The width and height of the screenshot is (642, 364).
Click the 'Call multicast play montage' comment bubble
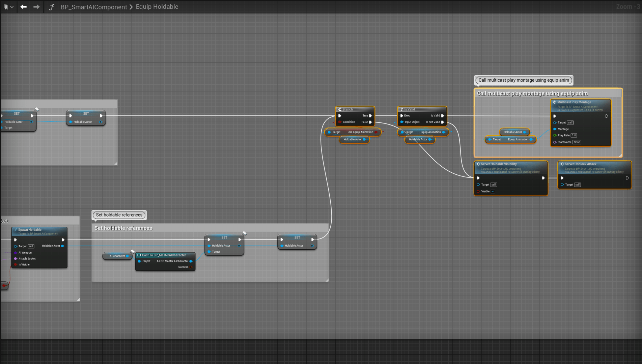[x=524, y=80]
